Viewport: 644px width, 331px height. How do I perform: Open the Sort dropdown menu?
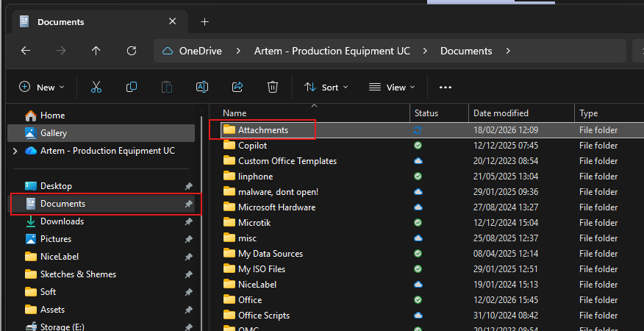tap(326, 87)
